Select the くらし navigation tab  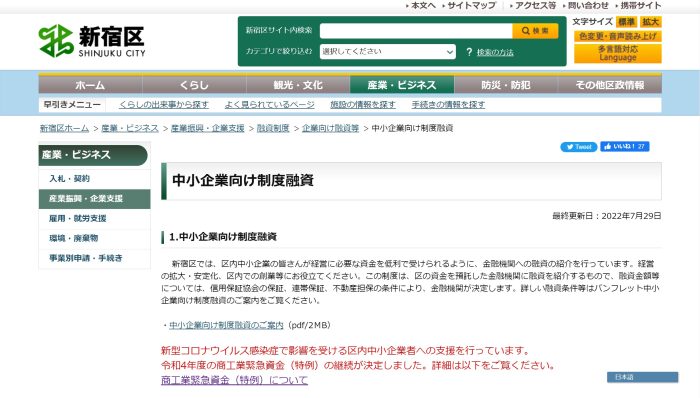[194, 84]
